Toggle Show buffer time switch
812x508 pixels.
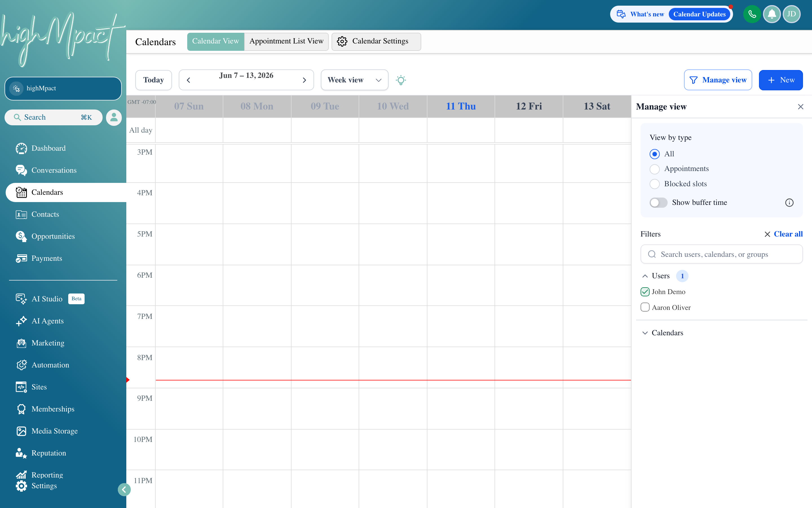coord(658,203)
